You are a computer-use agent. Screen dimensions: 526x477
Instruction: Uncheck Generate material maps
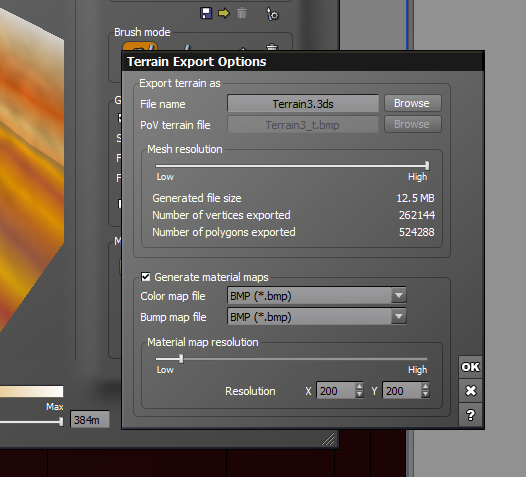146,277
